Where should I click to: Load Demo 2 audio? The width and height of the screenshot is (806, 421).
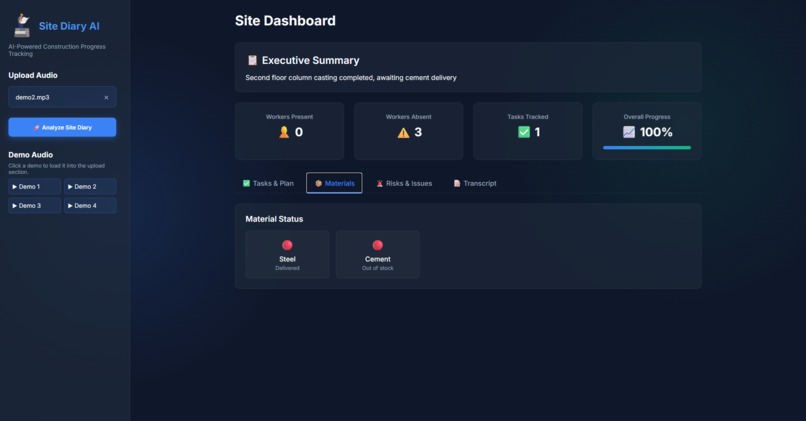[90, 187]
